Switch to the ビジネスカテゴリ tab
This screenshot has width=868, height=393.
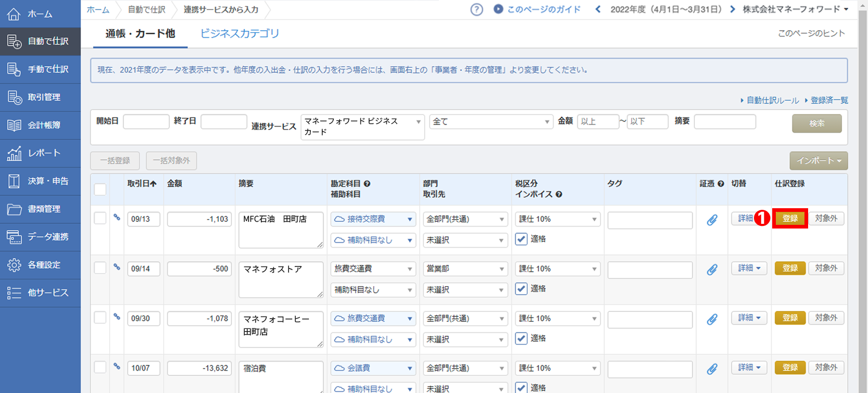pos(240,34)
